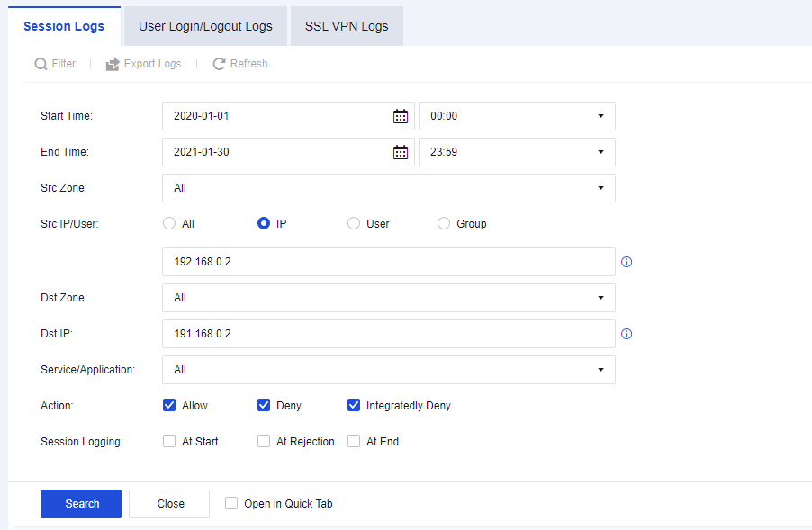Click the Close button

tap(169, 504)
